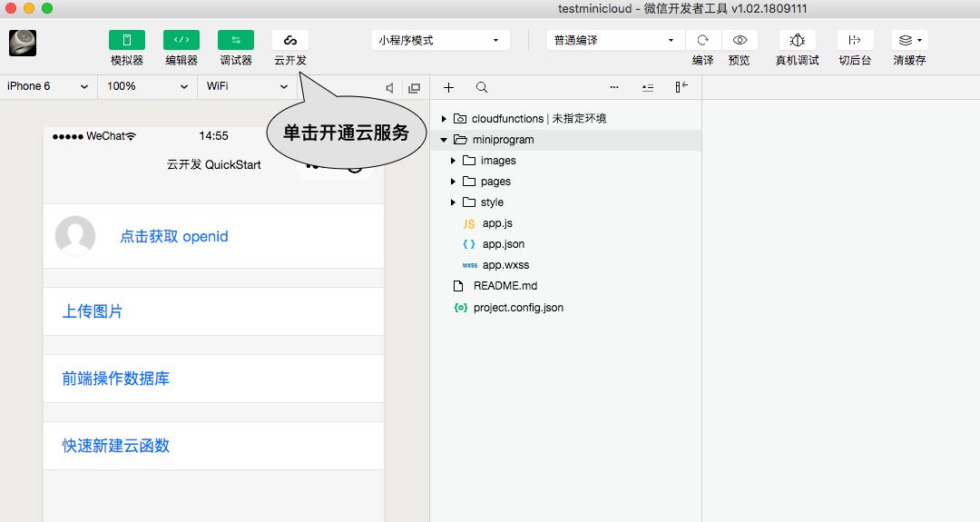Click the user avatar in the toolbar
Viewport: 980px width, 522px height.
(23, 44)
